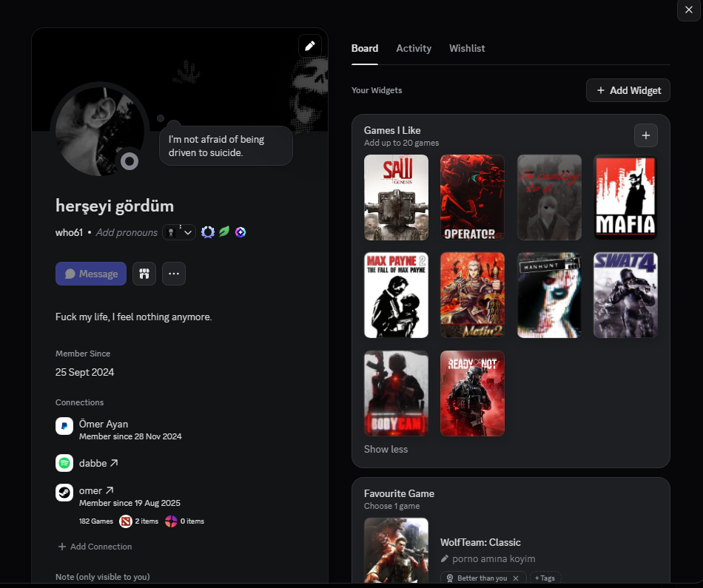The height and width of the screenshot is (588, 703).
Task: Click the Ömer Ayan PayPal name
Action: (x=104, y=424)
